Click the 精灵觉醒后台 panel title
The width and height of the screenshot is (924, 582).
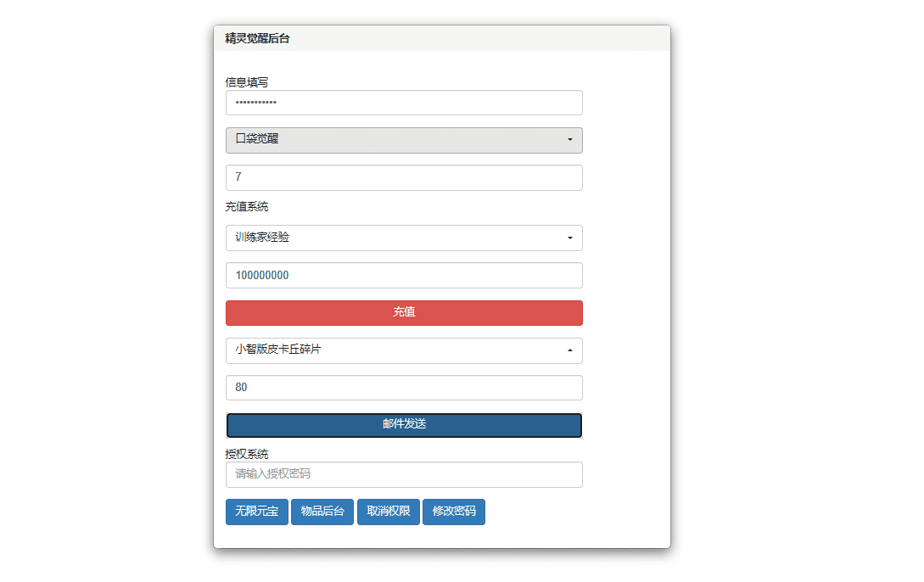coord(257,39)
